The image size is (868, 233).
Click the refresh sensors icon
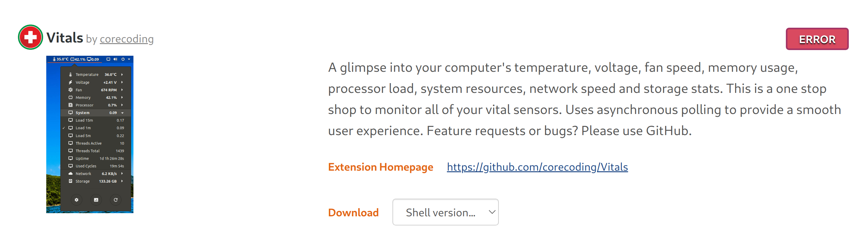point(116,200)
